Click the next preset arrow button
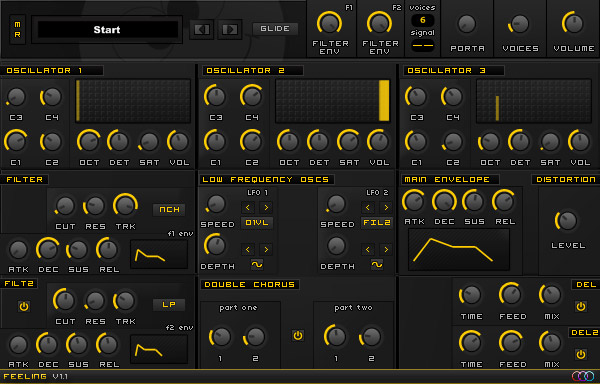The height and width of the screenshot is (384, 600). pos(230,29)
